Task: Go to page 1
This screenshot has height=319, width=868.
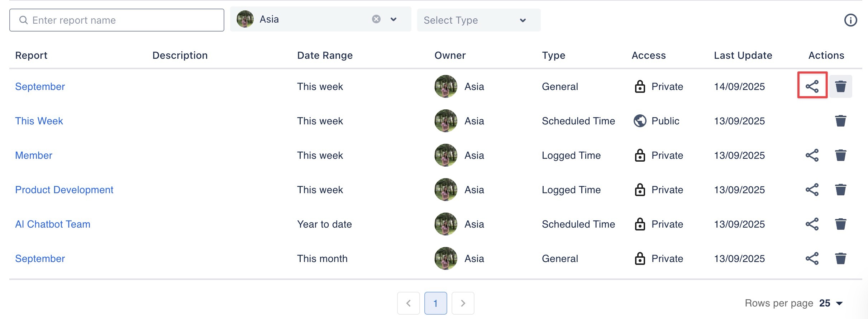Action: pos(435,303)
